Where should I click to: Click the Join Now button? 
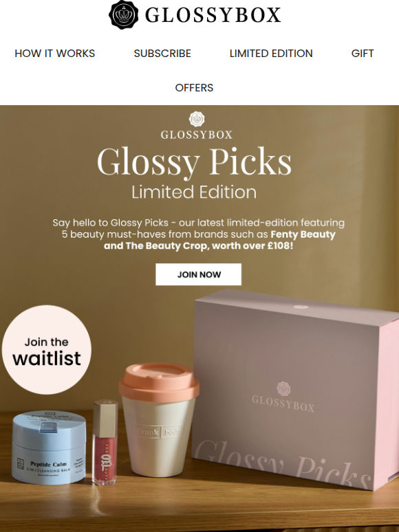(x=199, y=274)
